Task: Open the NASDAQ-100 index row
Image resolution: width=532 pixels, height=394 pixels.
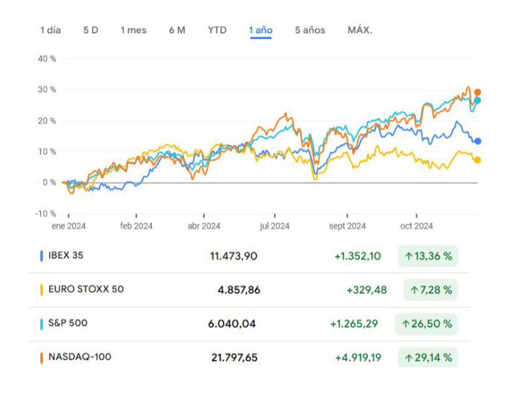Action: point(80,357)
